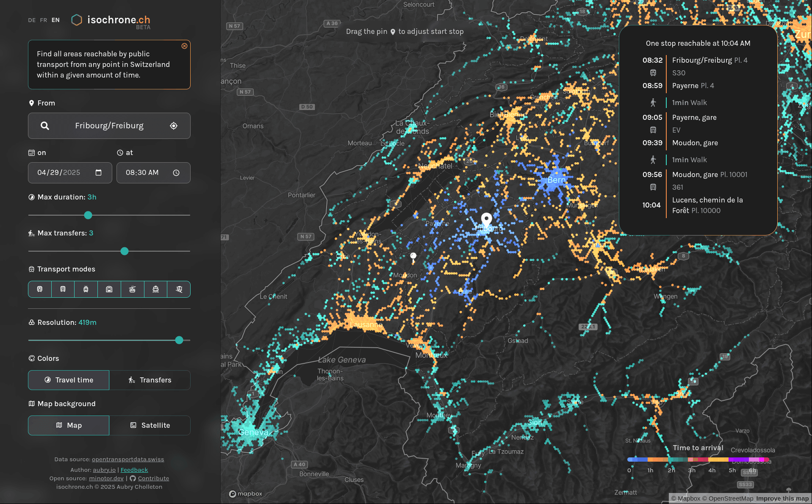Open the Feedback link

coord(134,470)
